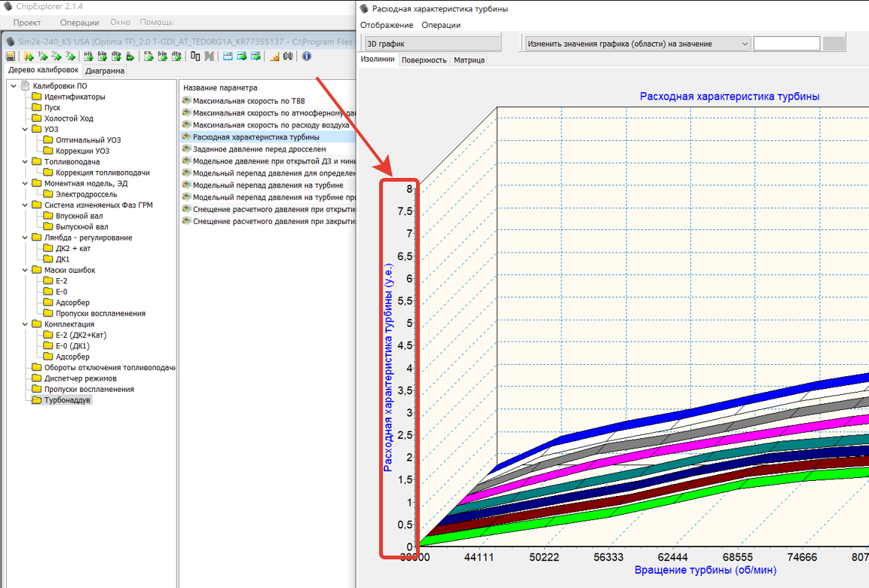The width and height of the screenshot is (869, 588).
Task: Click the binoculars search icon
Action: click(x=288, y=56)
